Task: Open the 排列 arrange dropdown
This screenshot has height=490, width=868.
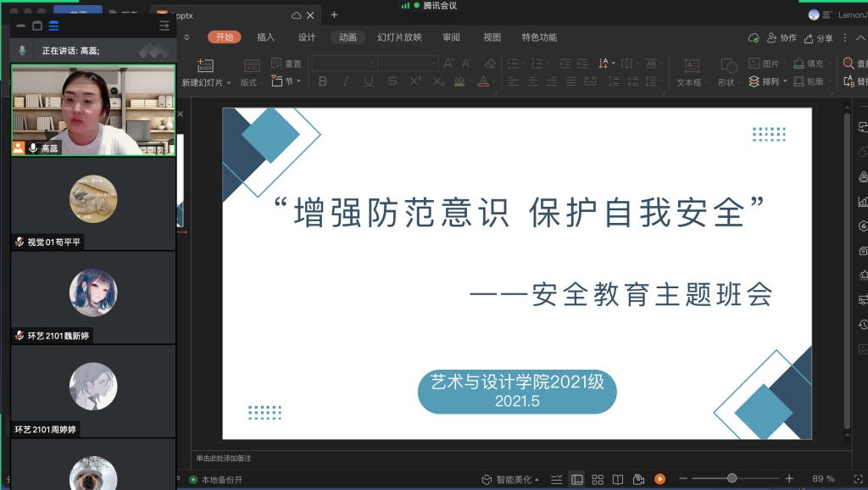Action: (768, 81)
